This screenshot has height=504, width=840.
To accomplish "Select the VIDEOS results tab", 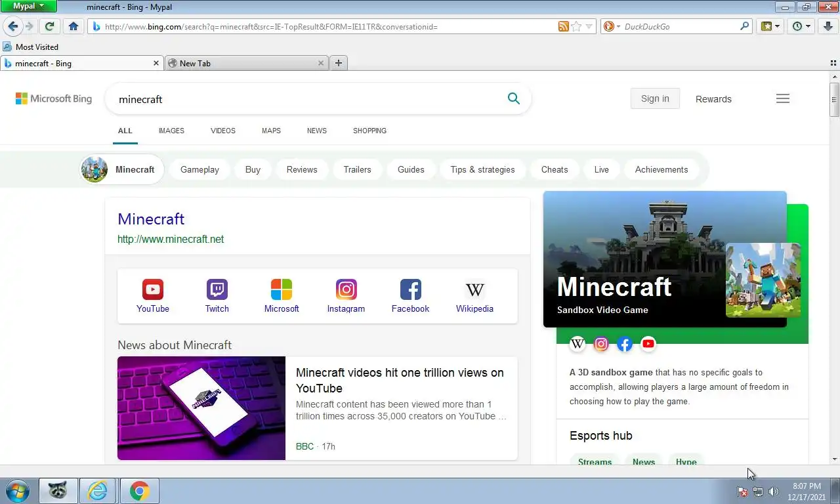I will pos(223,131).
